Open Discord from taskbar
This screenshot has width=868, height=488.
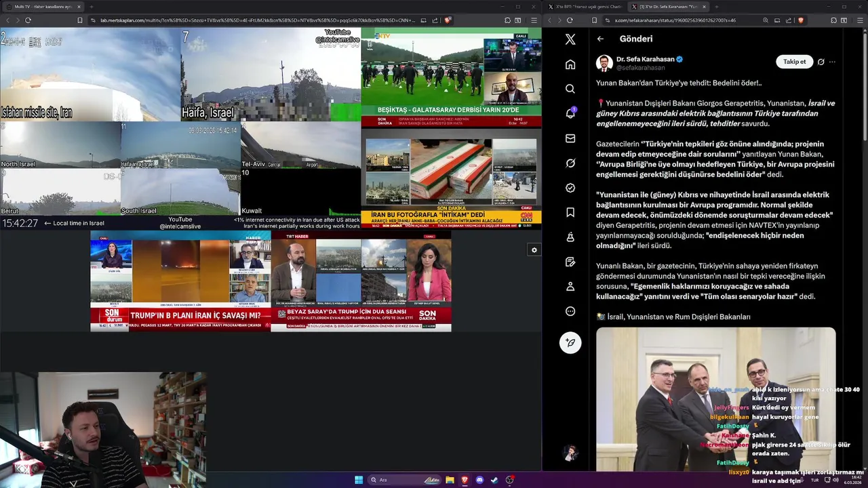479,480
